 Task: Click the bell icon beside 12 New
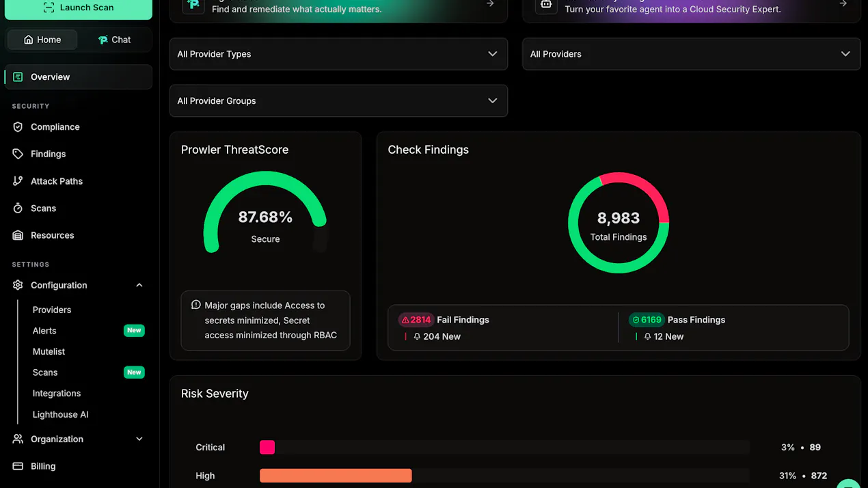(x=648, y=336)
